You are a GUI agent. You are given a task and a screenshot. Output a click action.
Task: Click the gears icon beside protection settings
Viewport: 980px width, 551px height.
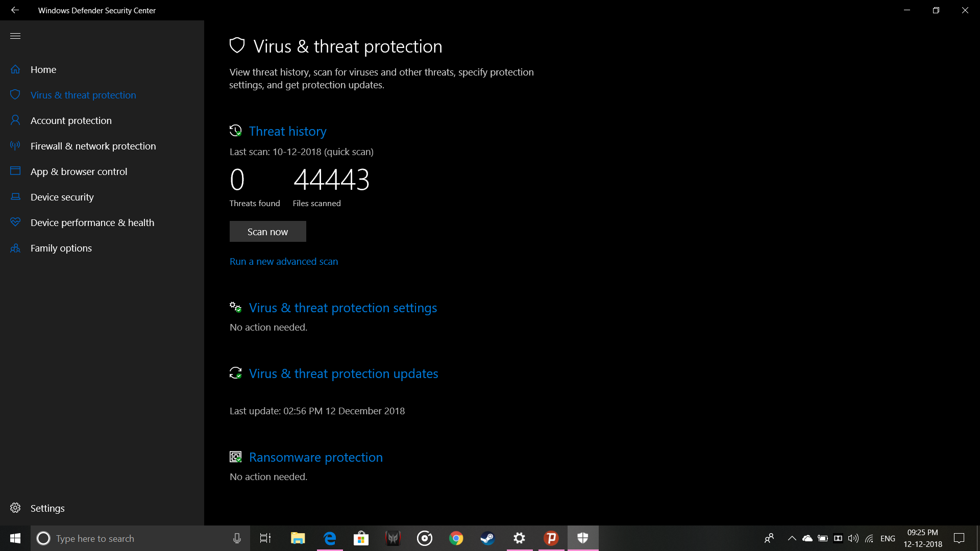coord(235,307)
